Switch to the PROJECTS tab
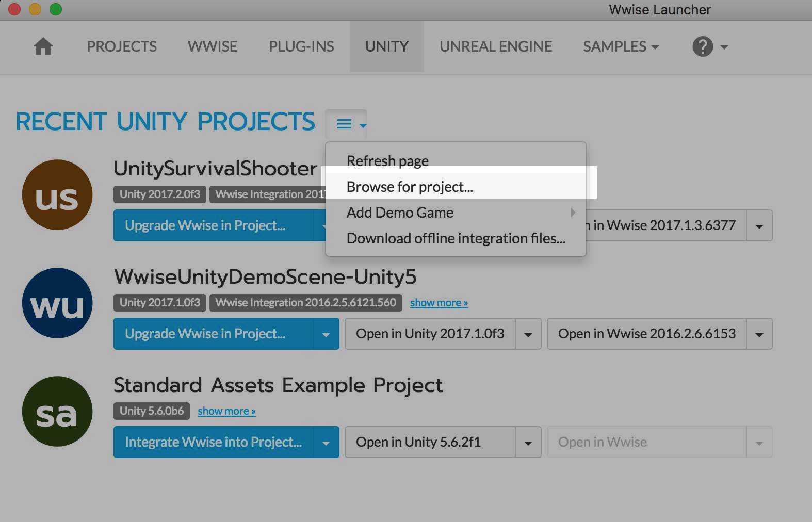812x522 pixels. tap(122, 46)
